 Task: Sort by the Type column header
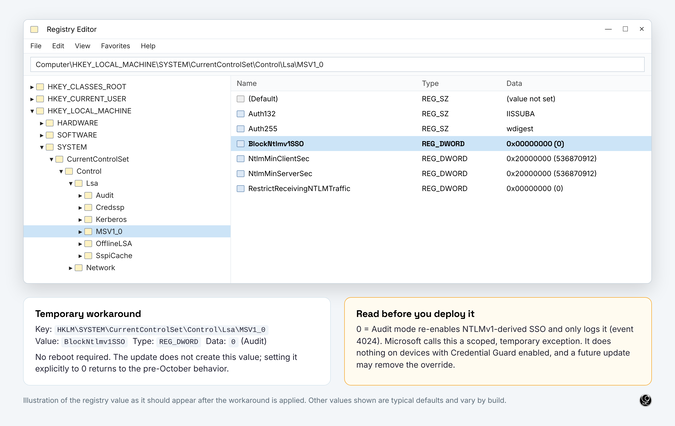click(x=430, y=83)
